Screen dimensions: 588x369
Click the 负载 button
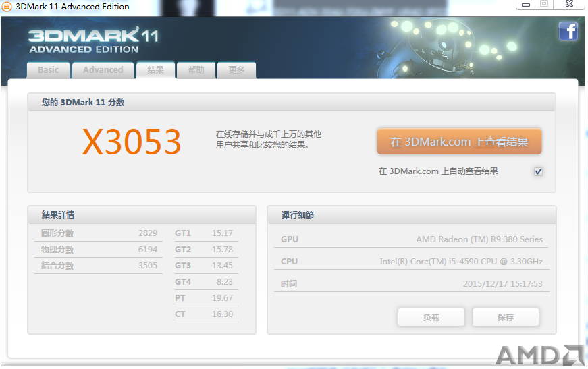[431, 317]
